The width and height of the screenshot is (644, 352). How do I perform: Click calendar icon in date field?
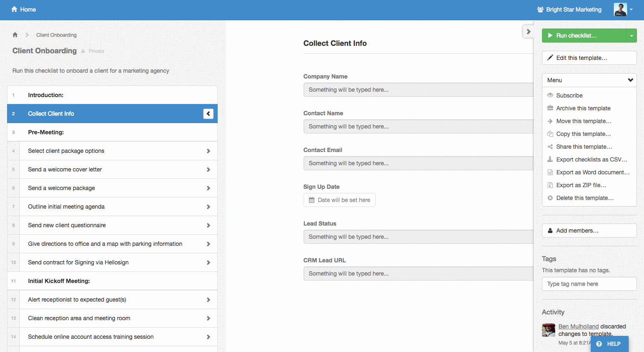(x=312, y=200)
